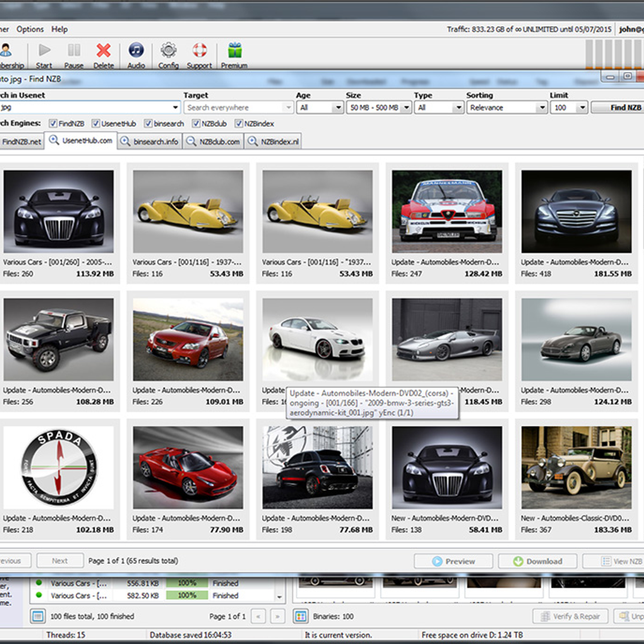This screenshot has height=644, width=644.
Task: Switch to the NZBclub.com tab
Action: pos(213,142)
